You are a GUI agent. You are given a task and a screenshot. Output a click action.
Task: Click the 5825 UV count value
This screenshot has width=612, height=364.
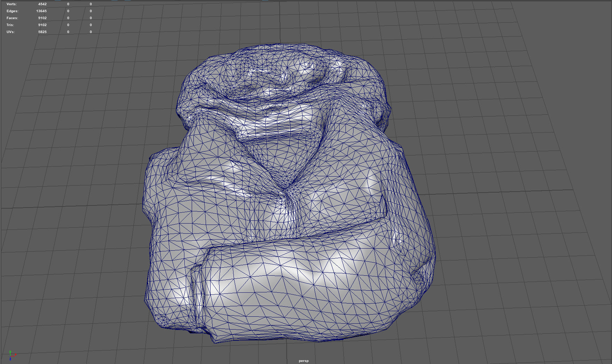[x=42, y=32]
